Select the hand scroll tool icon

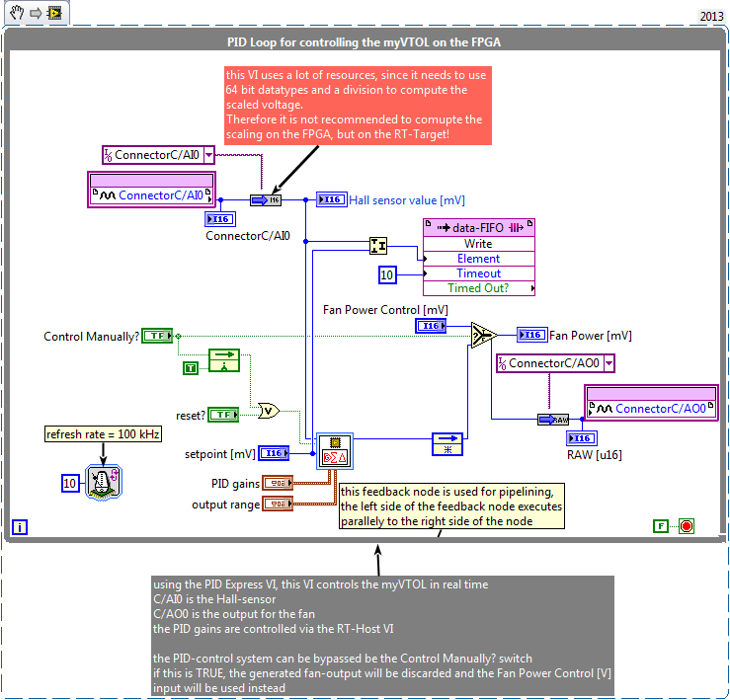(16, 13)
